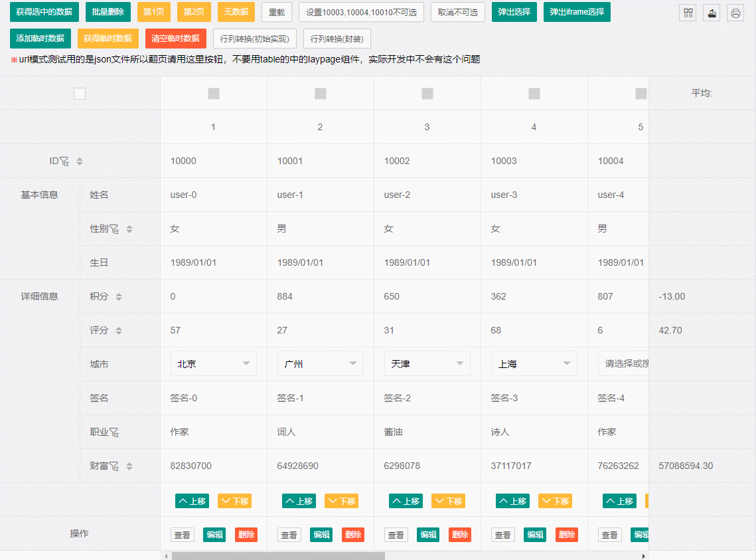Sort by 积分 using sort arrows

tap(119, 297)
